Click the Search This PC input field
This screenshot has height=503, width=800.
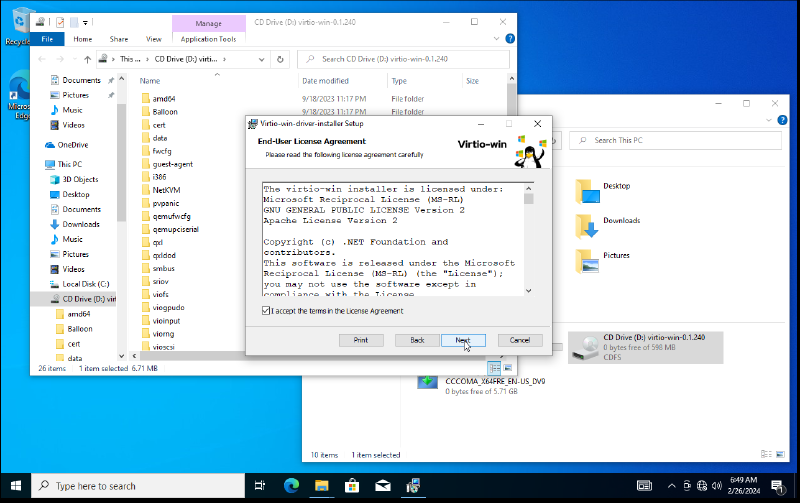[x=676, y=140]
